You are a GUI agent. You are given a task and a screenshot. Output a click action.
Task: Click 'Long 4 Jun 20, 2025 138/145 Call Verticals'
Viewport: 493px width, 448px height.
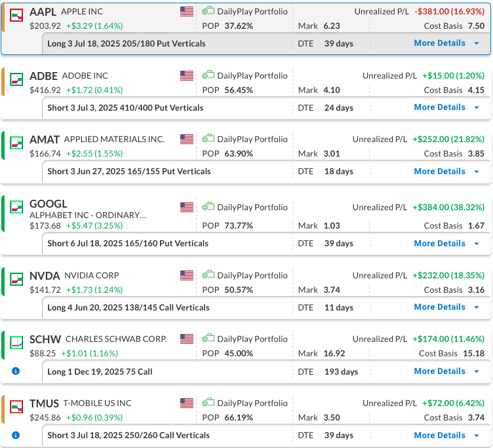pos(128,308)
